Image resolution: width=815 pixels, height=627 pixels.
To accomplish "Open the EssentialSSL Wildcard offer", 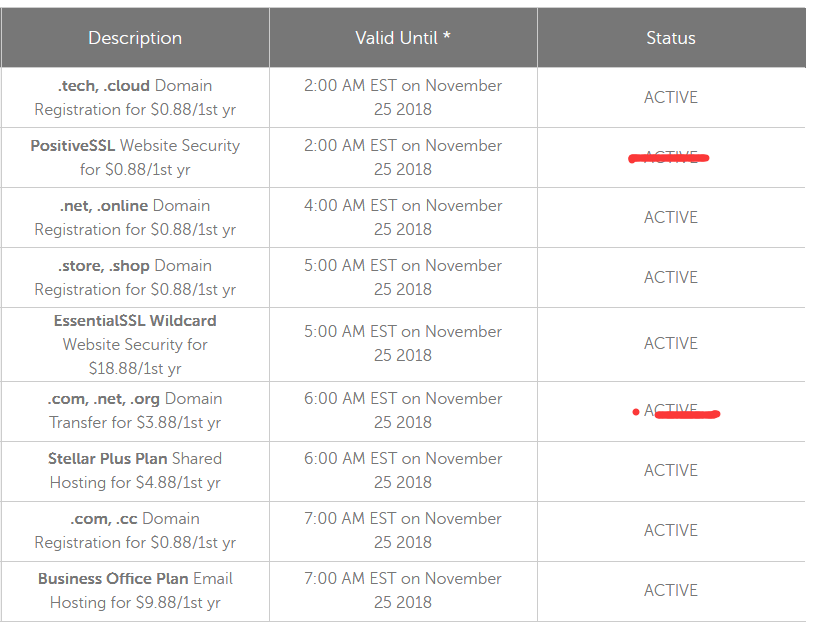I will point(135,344).
